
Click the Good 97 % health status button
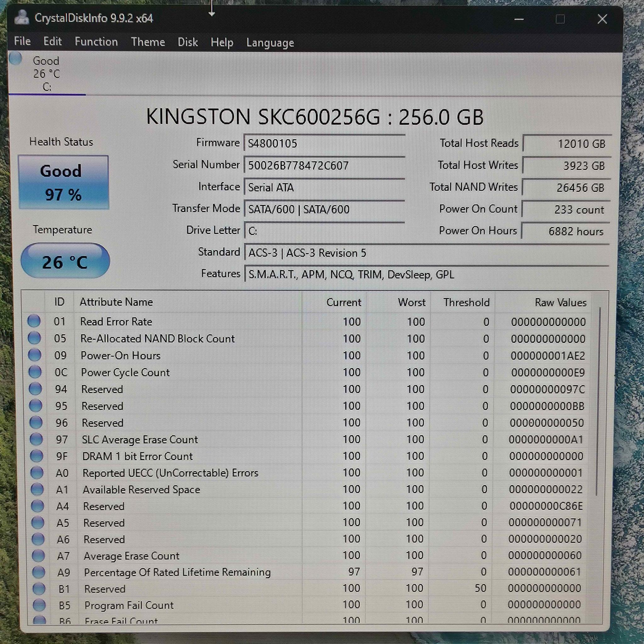[x=63, y=182]
